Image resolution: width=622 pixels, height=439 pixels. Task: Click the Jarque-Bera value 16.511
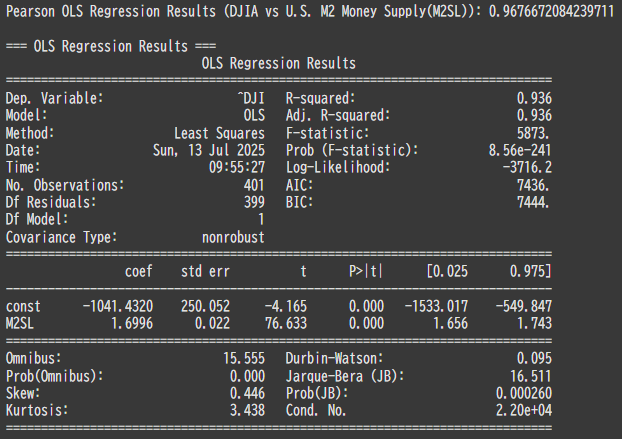click(531, 376)
